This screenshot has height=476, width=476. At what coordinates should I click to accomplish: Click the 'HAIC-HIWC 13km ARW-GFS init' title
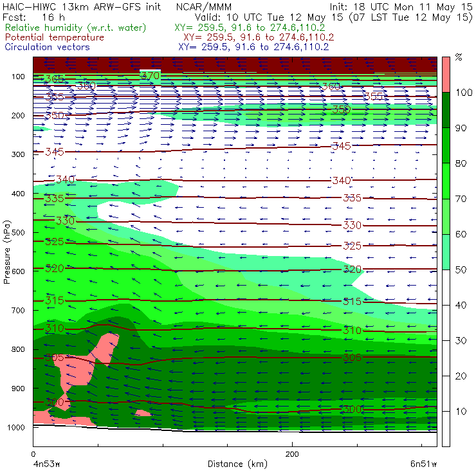(x=82, y=6)
